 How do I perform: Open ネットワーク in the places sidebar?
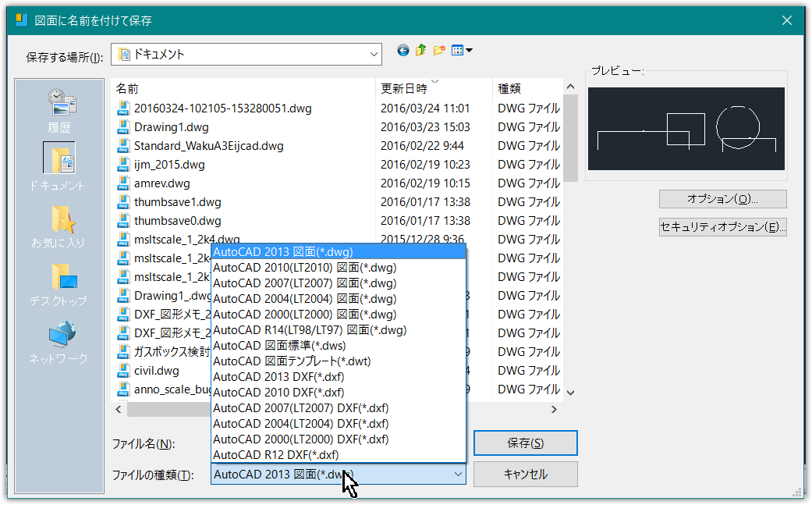pos(58,343)
